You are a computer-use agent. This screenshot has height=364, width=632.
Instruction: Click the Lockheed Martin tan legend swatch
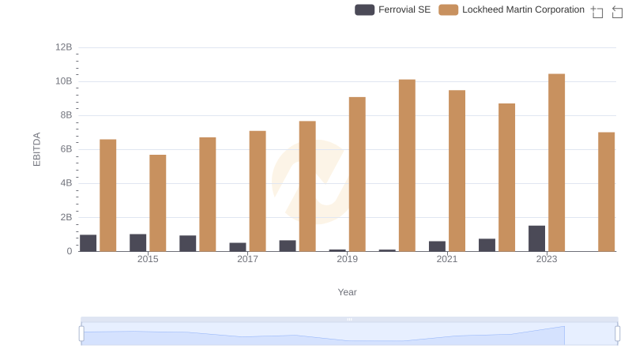click(x=448, y=9)
